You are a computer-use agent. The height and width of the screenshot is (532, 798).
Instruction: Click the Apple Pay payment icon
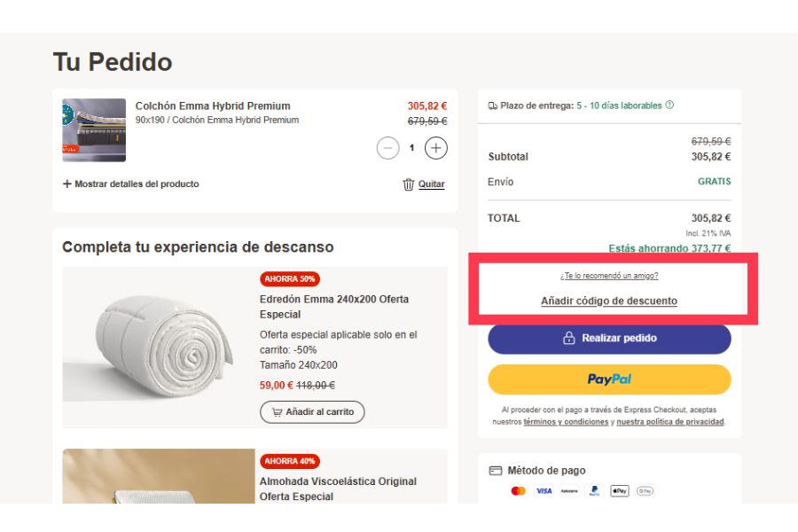(x=619, y=491)
